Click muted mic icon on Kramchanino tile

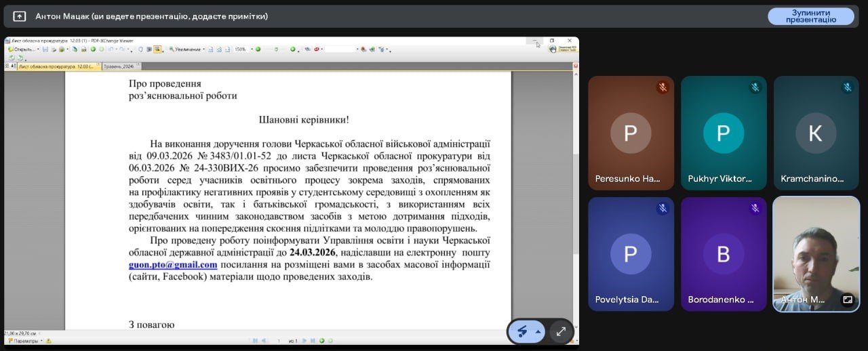tap(848, 87)
